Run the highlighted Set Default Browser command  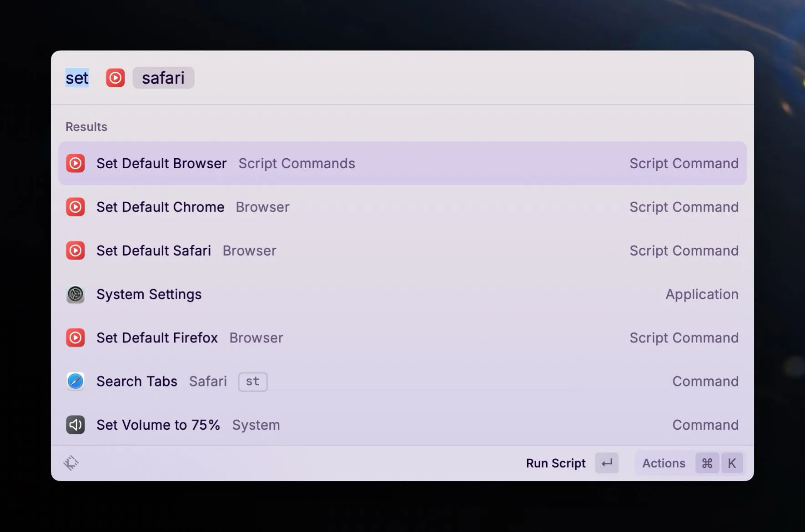coord(161,163)
